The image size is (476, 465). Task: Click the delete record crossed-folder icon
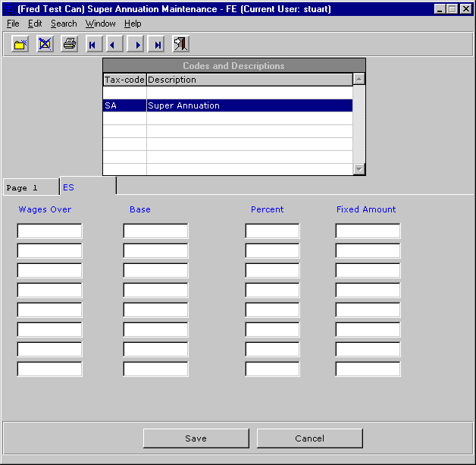45,45
